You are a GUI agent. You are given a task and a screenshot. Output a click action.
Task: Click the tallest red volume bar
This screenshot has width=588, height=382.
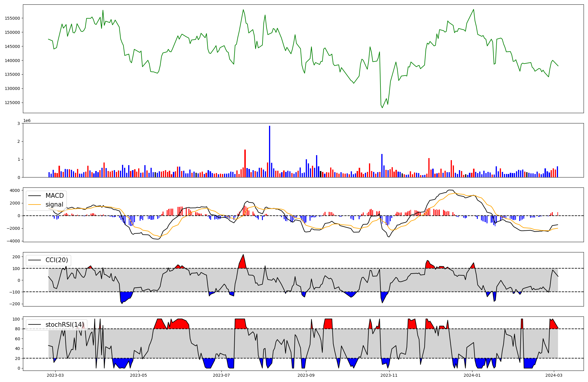pyautogui.click(x=245, y=163)
